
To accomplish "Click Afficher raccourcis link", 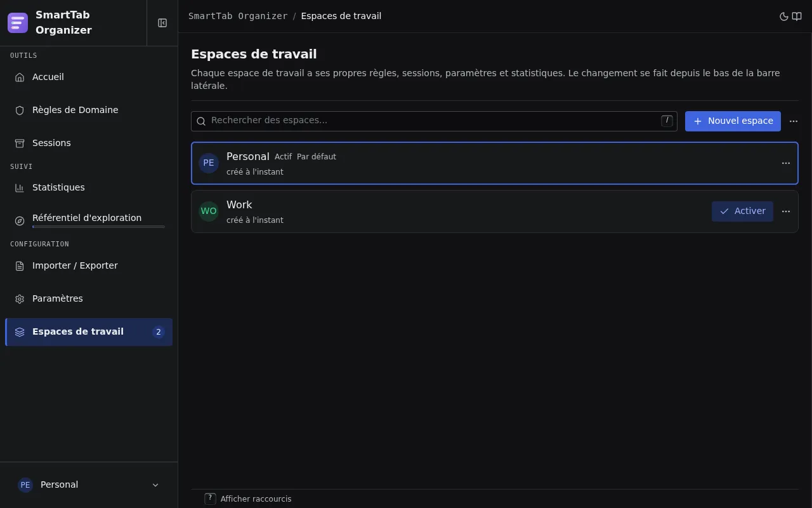I will 256,499.
